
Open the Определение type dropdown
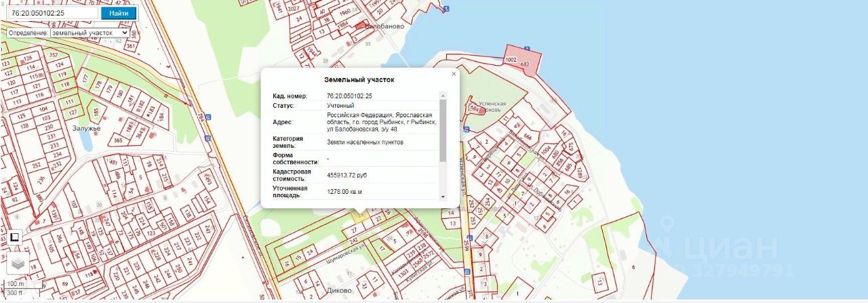click(x=90, y=33)
